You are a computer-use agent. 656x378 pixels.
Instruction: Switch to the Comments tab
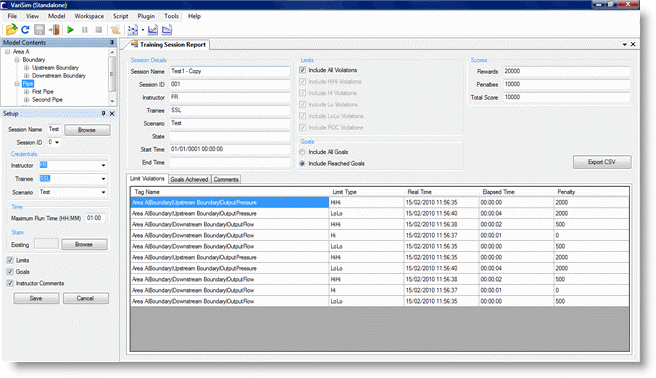coord(226,179)
